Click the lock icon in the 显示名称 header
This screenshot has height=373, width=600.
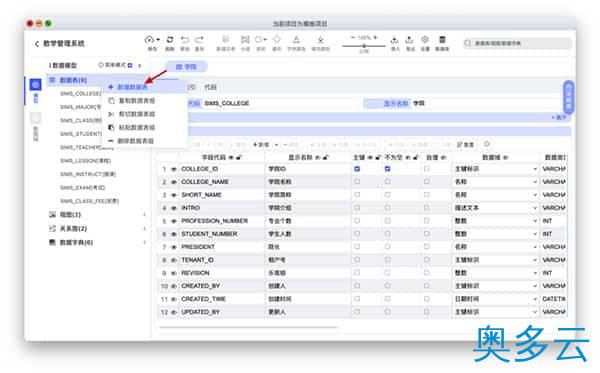pyautogui.click(x=326, y=157)
